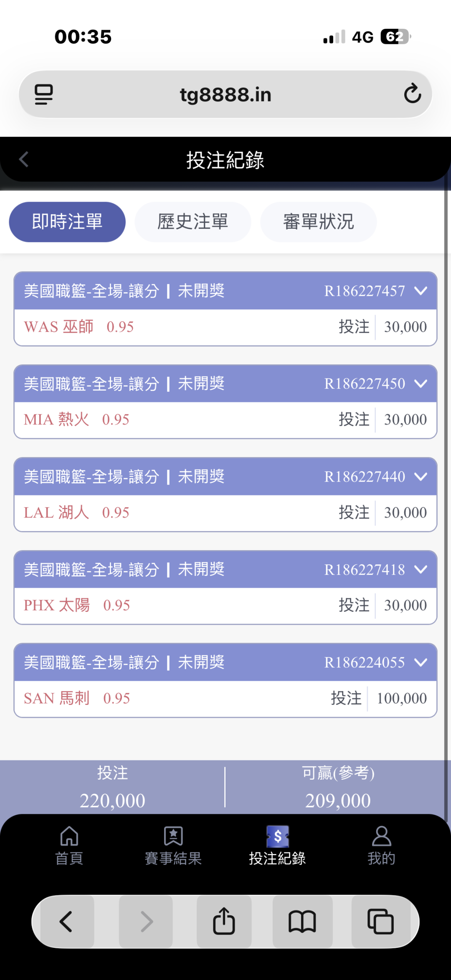Expand bet R186224055 details chevron
The image size is (451, 980).
(421, 662)
